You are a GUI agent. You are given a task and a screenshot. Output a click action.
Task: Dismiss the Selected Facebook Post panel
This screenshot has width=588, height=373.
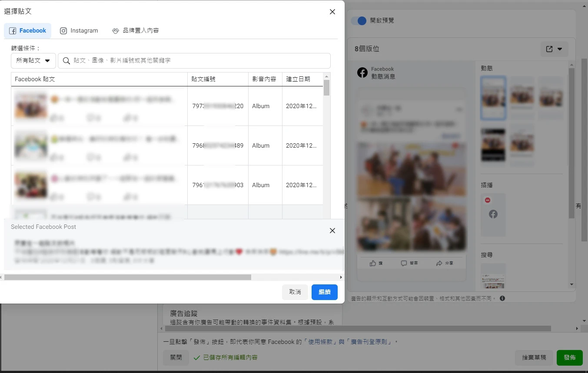[x=332, y=231]
